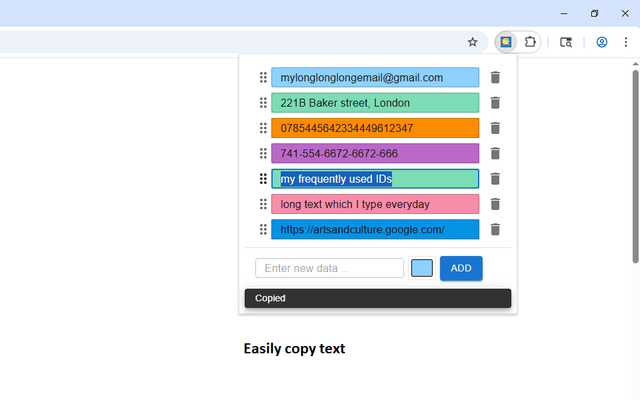640x400 pixels.
Task: Copy the 221B Baker street, London entry
Action: [375, 103]
